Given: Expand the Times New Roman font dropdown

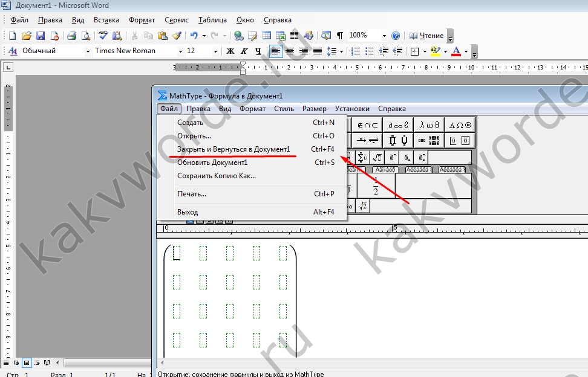Looking at the screenshot, I should point(180,51).
